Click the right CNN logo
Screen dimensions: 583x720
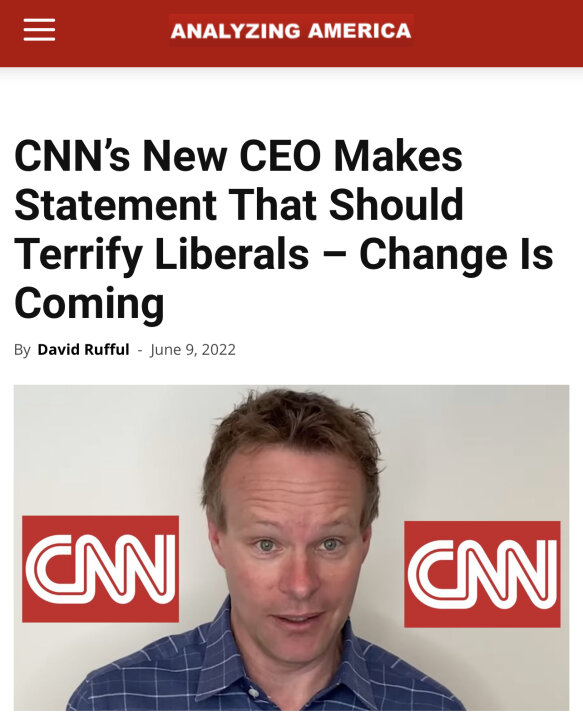(x=482, y=574)
